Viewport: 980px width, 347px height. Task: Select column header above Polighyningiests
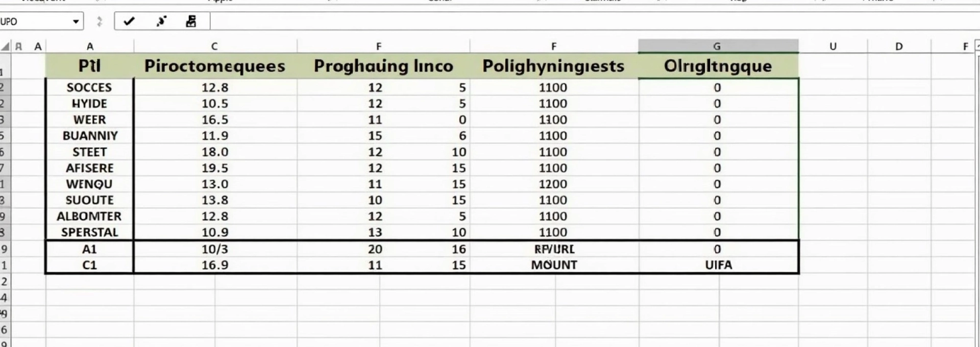pyautogui.click(x=554, y=46)
